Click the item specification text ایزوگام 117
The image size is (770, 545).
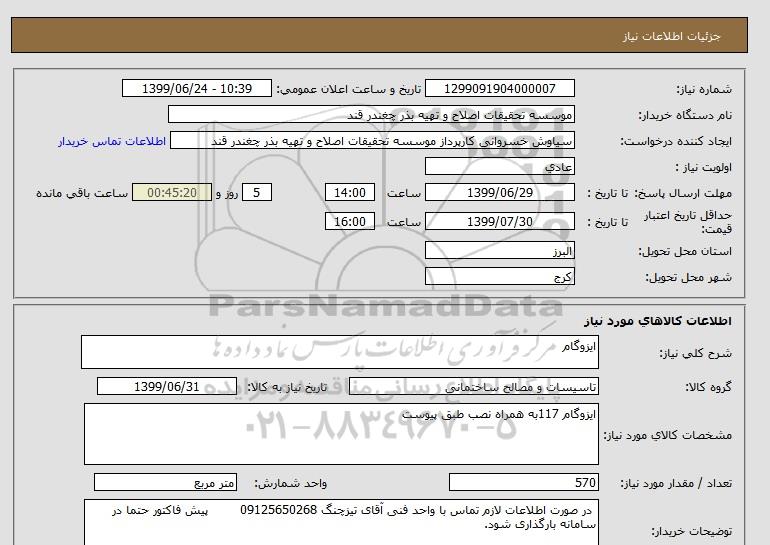pos(499,414)
